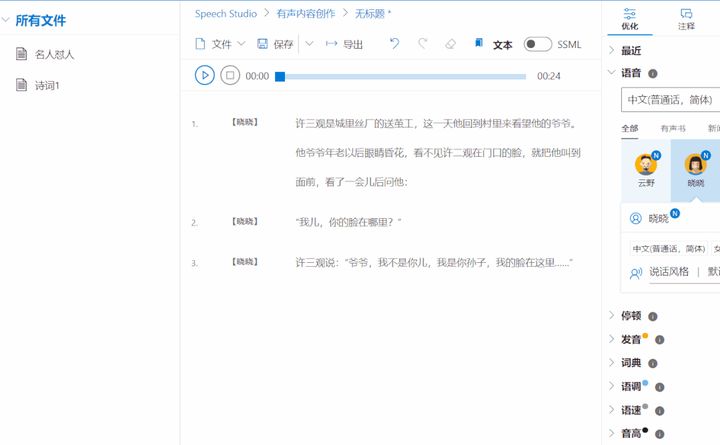Click the new file page icon

click(x=200, y=44)
